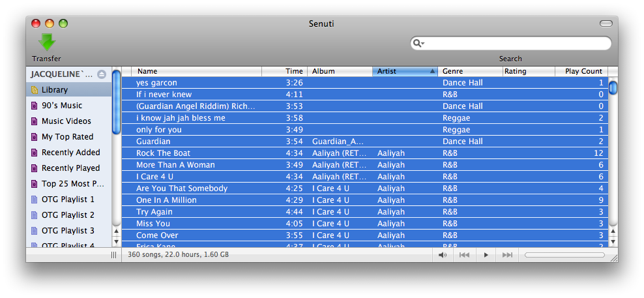This screenshot has width=644, height=298.
Task: Skip to the next track
Action: (508, 255)
